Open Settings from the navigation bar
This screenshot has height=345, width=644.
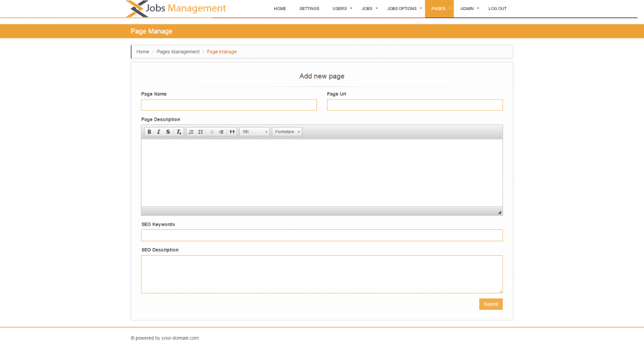309,9
